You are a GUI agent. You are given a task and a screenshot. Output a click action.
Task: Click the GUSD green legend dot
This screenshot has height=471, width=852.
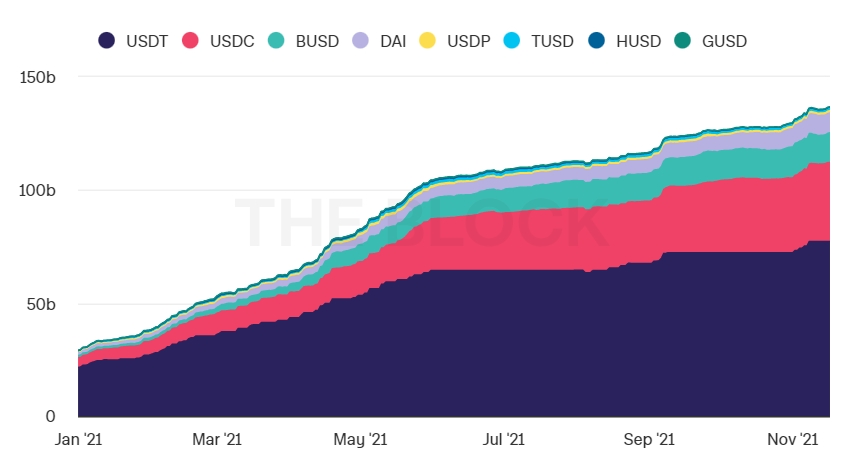pos(683,41)
